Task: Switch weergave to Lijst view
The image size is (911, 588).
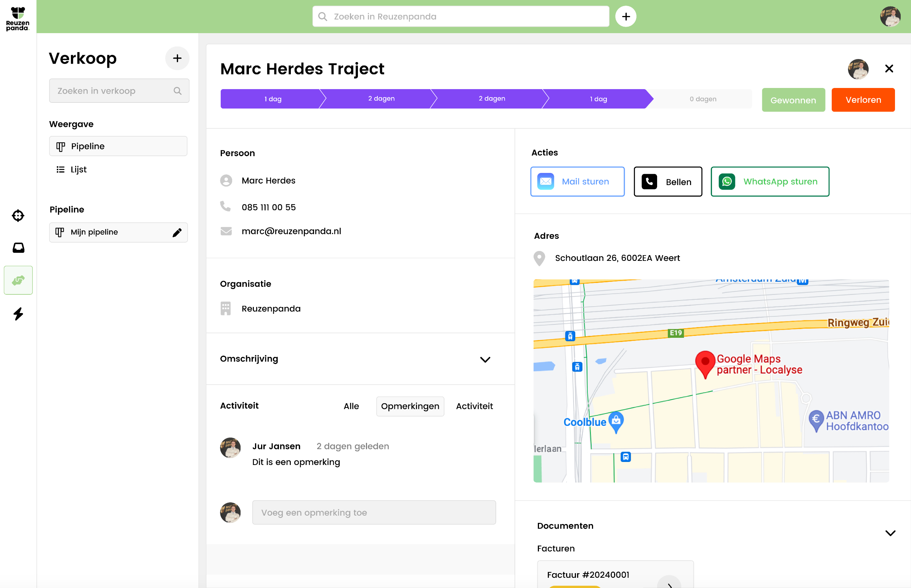Action: pyautogui.click(x=79, y=169)
